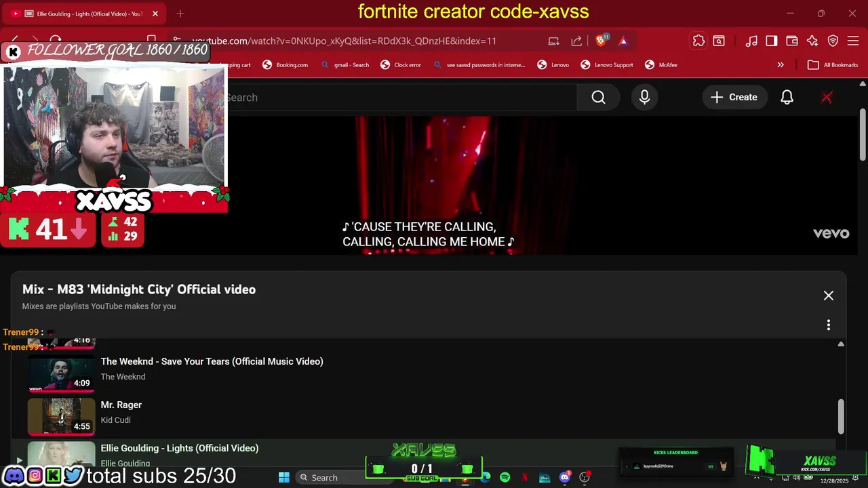
Task: Open the Extensions puzzle icon
Action: tap(698, 41)
